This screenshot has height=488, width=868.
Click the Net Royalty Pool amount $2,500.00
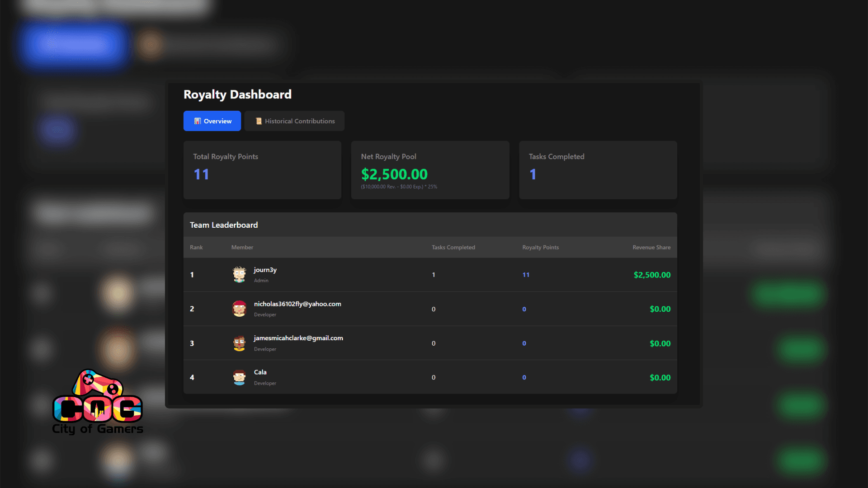394,174
